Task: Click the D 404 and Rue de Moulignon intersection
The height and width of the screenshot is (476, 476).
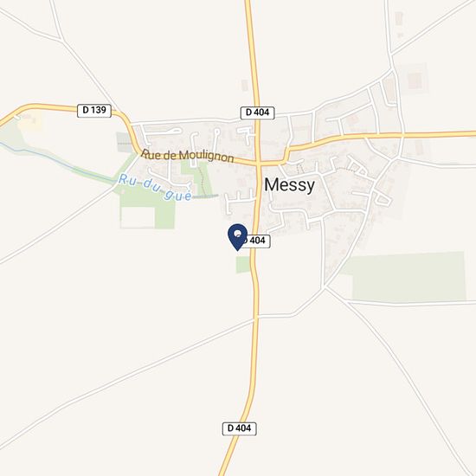Action: [x=259, y=164]
